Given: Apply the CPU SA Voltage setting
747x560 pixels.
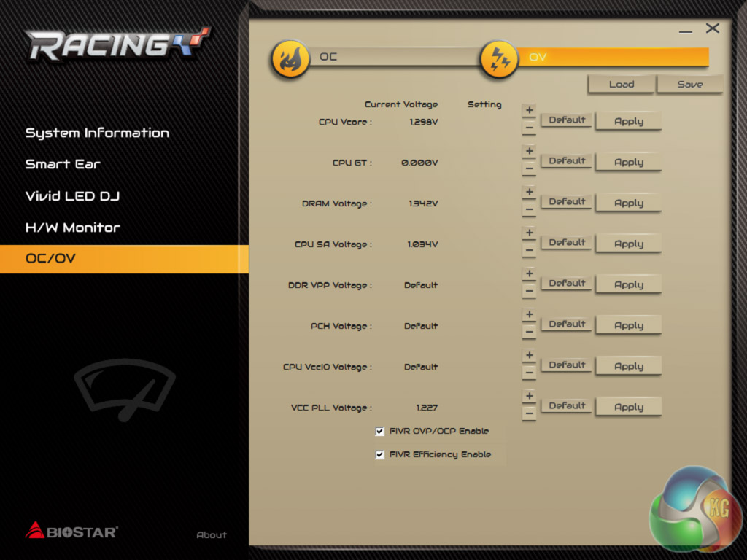Looking at the screenshot, I should [x=628, y=244].
